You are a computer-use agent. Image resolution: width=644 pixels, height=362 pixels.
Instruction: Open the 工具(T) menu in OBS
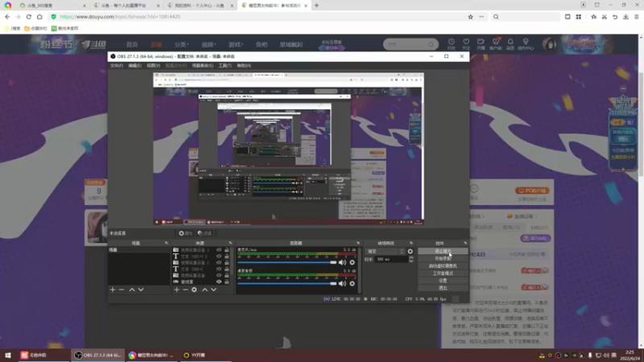pyautogui.click(x=225, y=66)
